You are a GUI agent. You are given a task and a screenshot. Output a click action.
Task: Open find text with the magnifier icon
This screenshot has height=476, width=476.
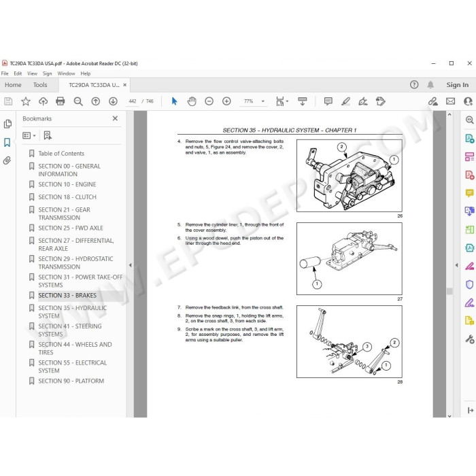pyautogui.click(x=78, y=101)
